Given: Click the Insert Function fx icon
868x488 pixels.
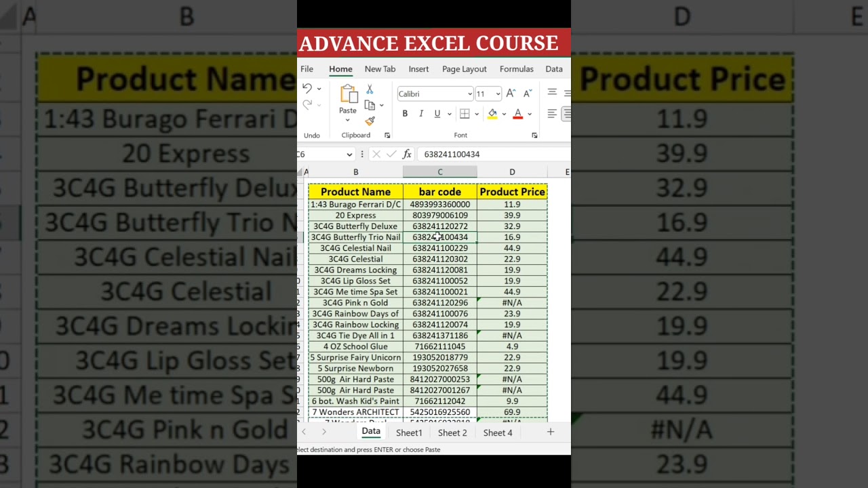Looking at the screenshot, I should point(407,155).
